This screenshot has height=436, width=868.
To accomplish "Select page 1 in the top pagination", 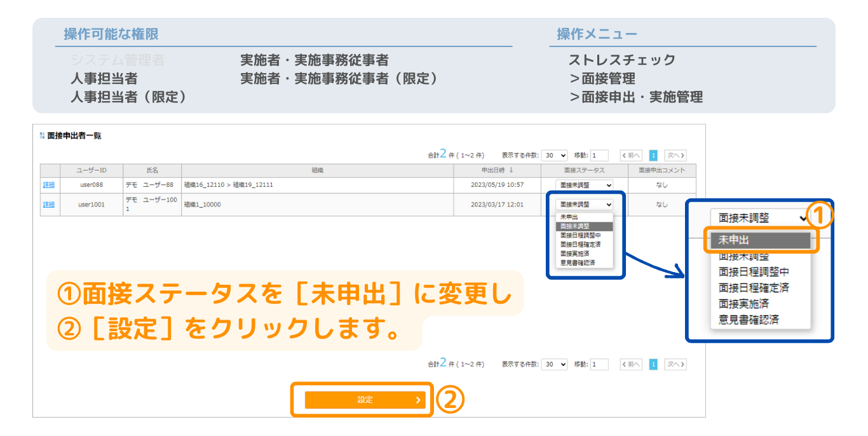I will point(653,155).
